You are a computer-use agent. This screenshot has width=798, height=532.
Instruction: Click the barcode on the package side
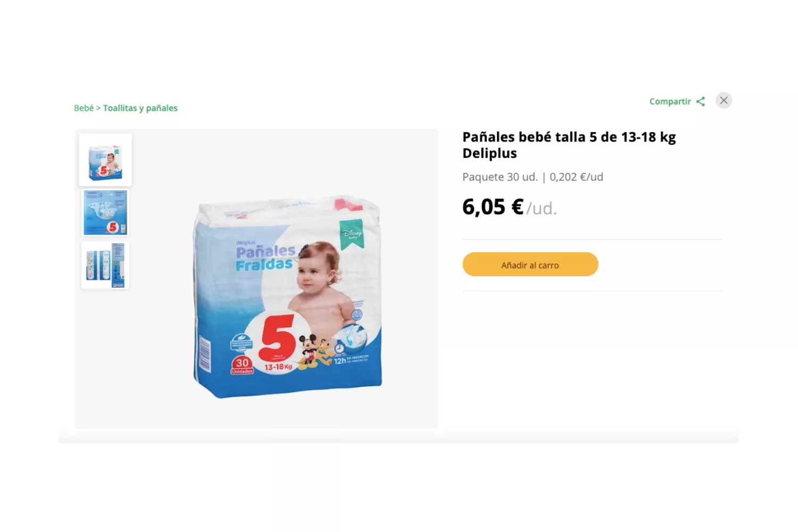204,355
